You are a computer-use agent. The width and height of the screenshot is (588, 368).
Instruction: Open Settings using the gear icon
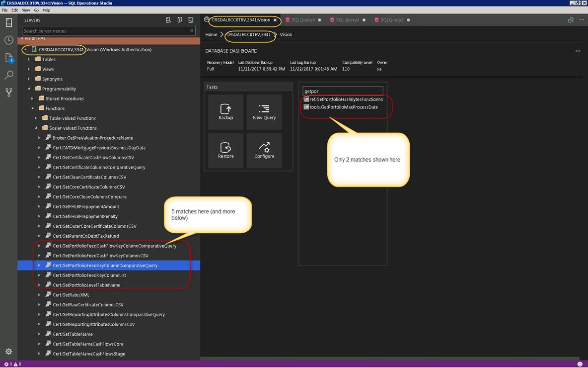(8, 351)
